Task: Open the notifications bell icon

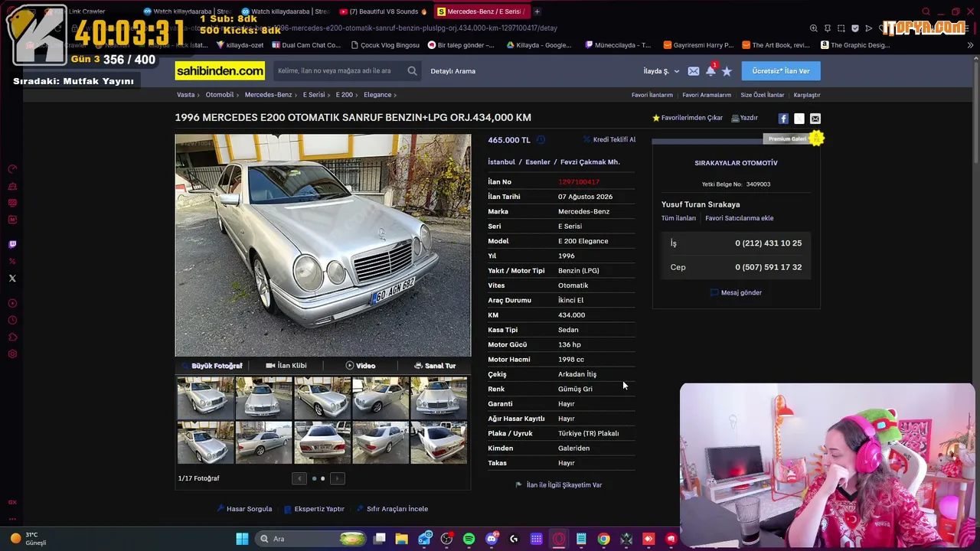Action: (x=710, y=71)
